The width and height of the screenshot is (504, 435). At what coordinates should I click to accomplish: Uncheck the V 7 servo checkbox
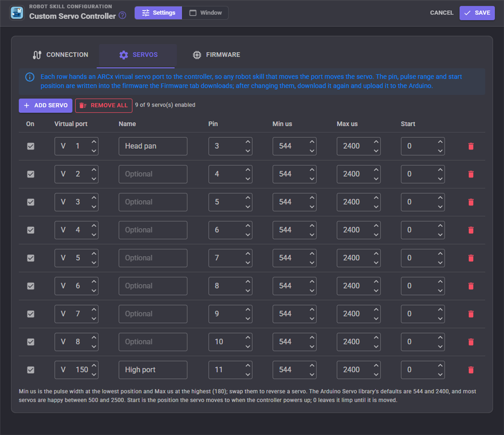point(31,314)
